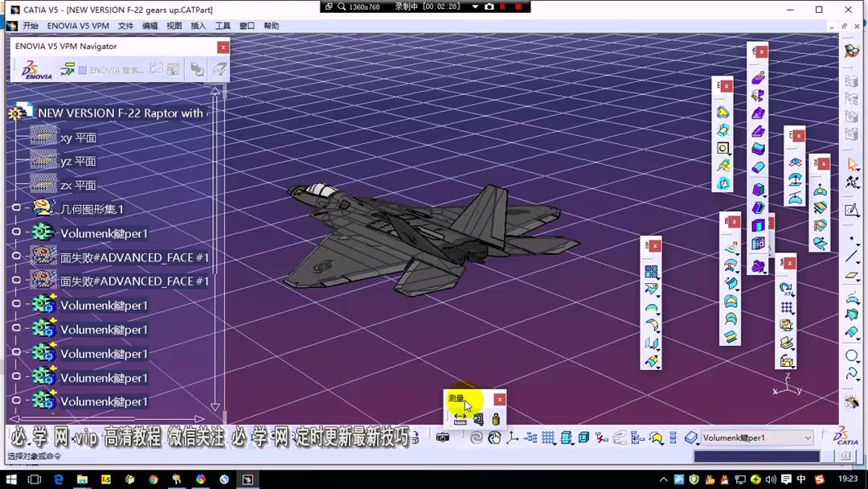This screenshot has width=868, height=489.
Task: Select the Measure Between tool in 测量 toolbar
Action: click(x=461, y=419)
